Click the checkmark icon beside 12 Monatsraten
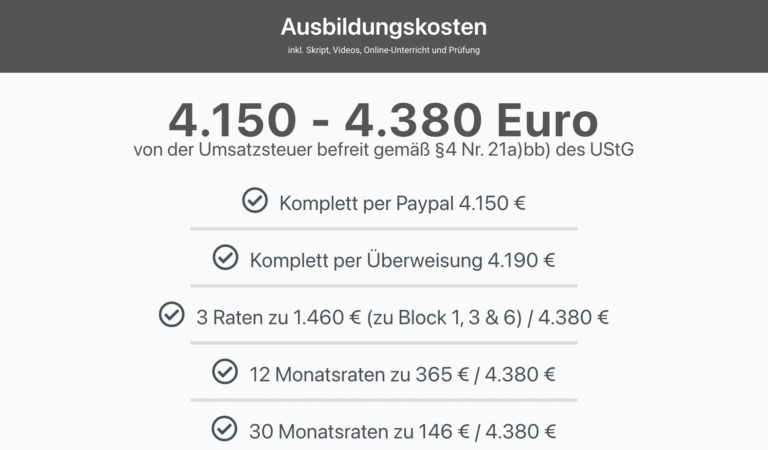 [225, 373]
